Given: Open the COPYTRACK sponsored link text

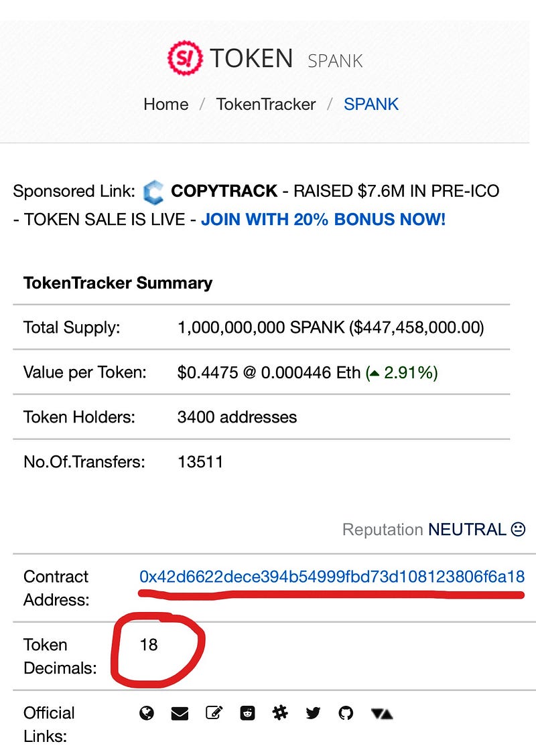Looking at the screenshot, I should [224, 191].
